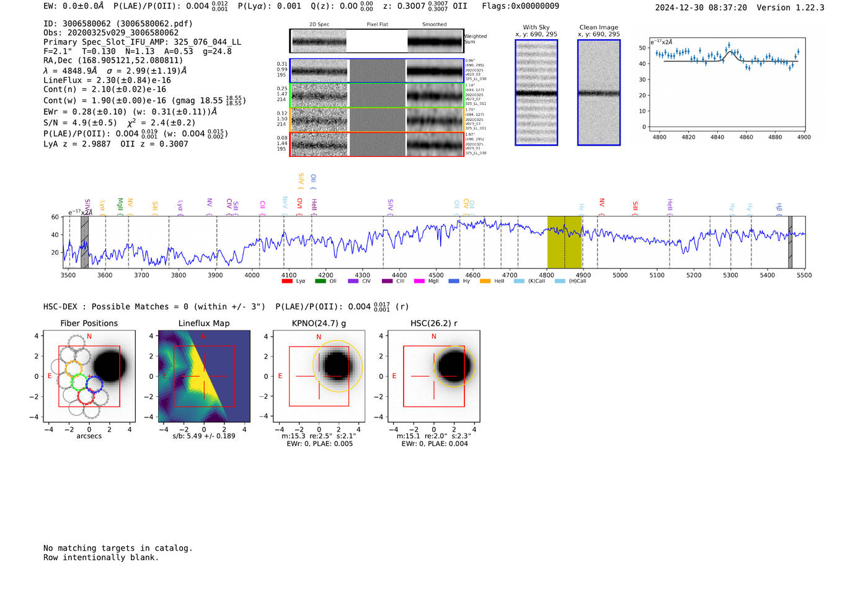Click the Flags:0x00000009 header text
868x591 pixels.
(x=520, y=6)
